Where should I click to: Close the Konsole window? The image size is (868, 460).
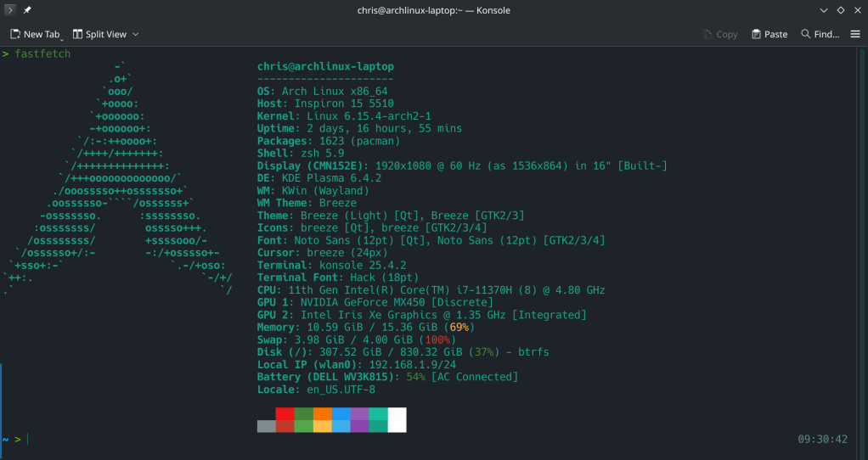pos(856,10)
